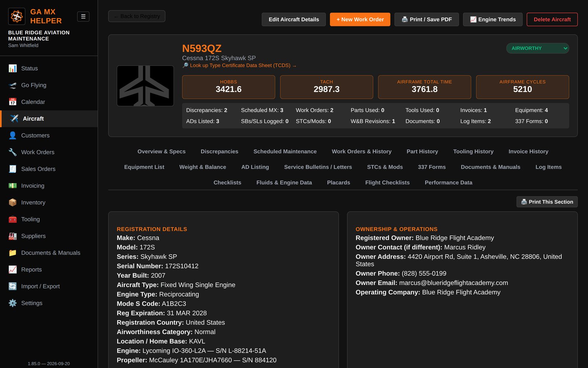The width and height of the screenshot is (588, 368).
Task: Open Engine Trends
Action: pyautogui.click(x=493, y=20)
